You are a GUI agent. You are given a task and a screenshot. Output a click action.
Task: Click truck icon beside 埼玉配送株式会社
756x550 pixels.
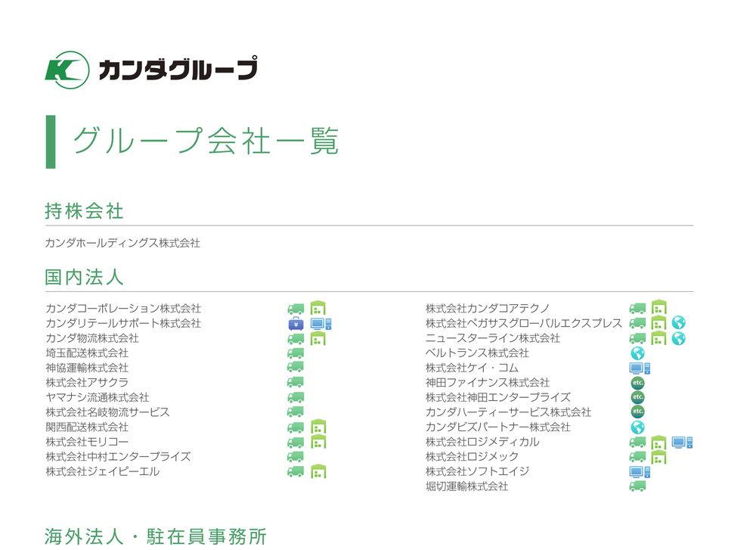[x=296, y=353]
